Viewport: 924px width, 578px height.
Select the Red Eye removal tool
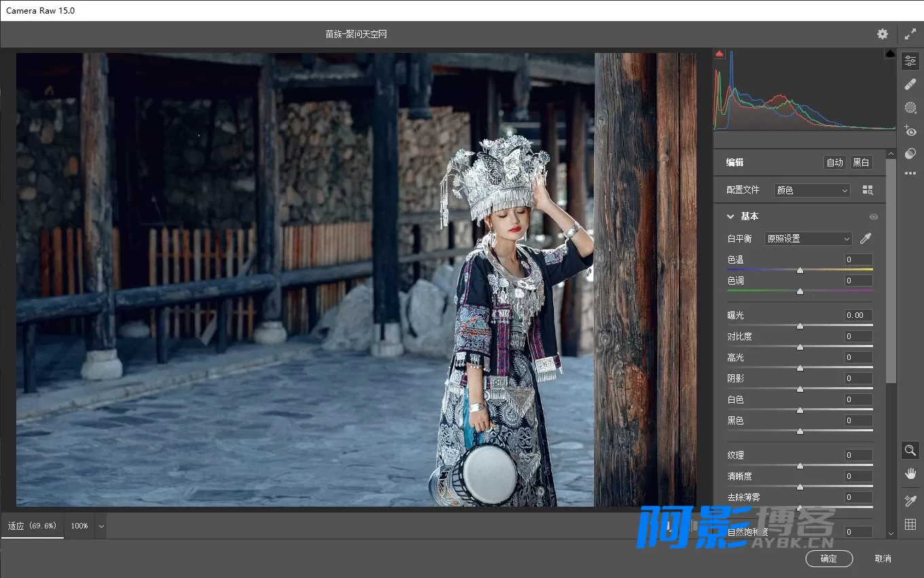pos(910,130)
